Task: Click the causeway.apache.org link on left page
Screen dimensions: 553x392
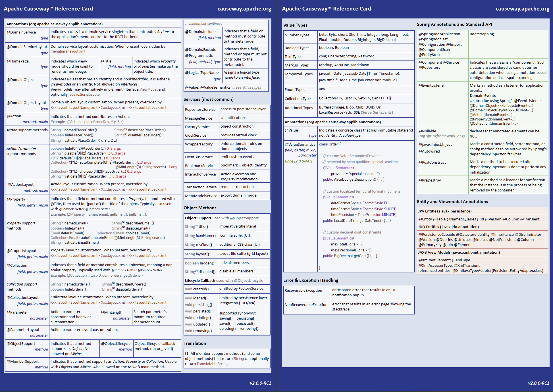Action: click(x=244, y=9)
